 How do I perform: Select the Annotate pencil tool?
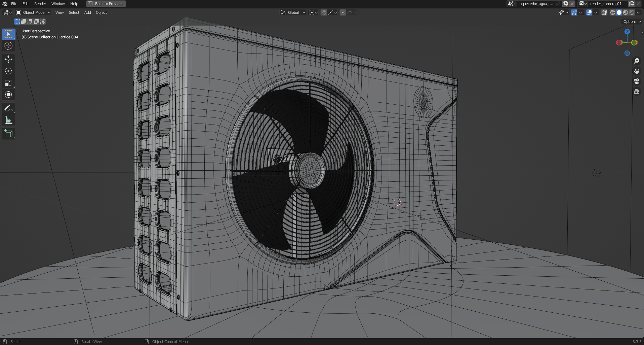pyautogui.click(x=8, y=108)
